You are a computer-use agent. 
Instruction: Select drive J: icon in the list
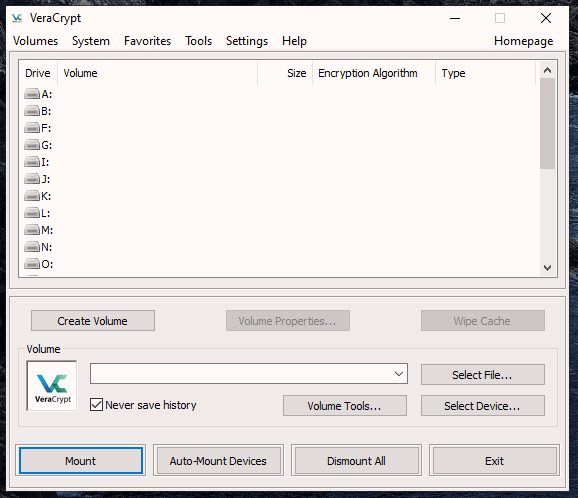click(32, 179)
